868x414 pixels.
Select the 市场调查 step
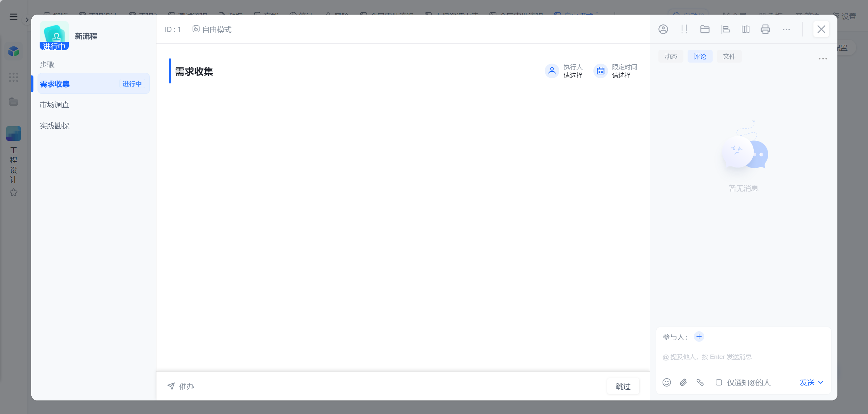pyautogui.click(x=94, y=105)
